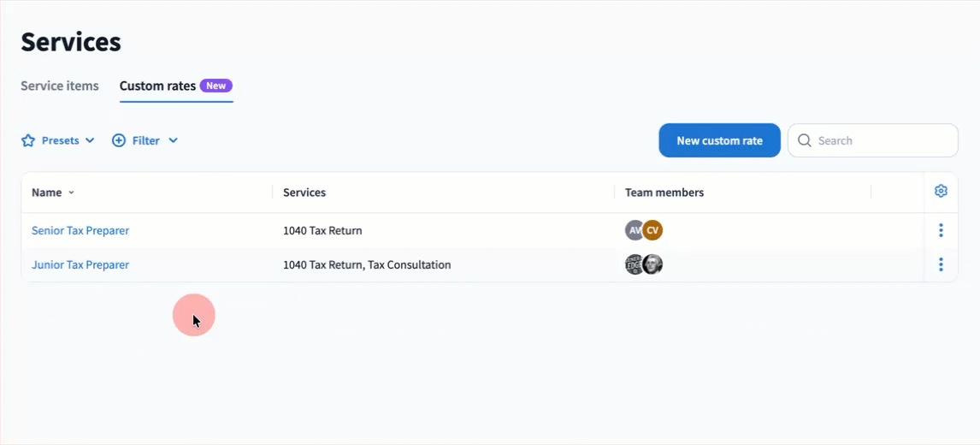Click the AV team member avatar

(634, 230)
